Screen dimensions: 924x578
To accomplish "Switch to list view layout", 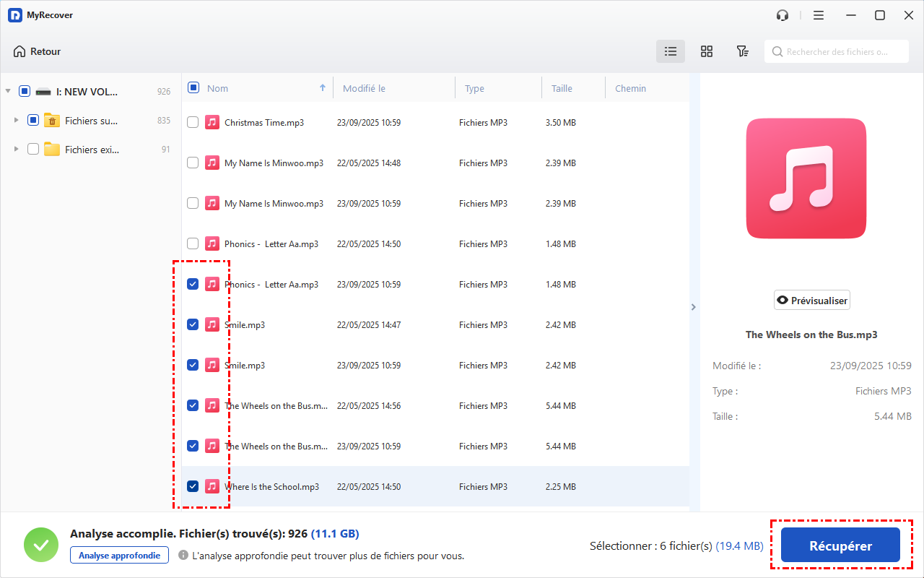I will [x=671, y=51].
